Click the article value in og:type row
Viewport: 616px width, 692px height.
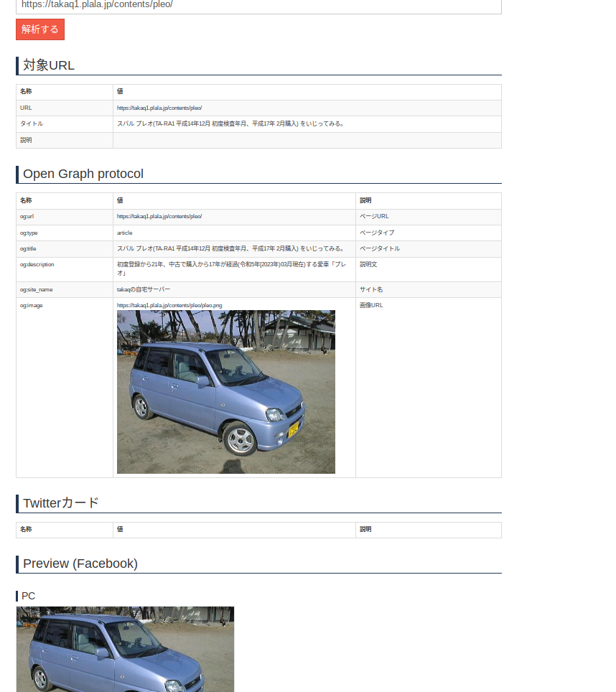tap(125, 233)
